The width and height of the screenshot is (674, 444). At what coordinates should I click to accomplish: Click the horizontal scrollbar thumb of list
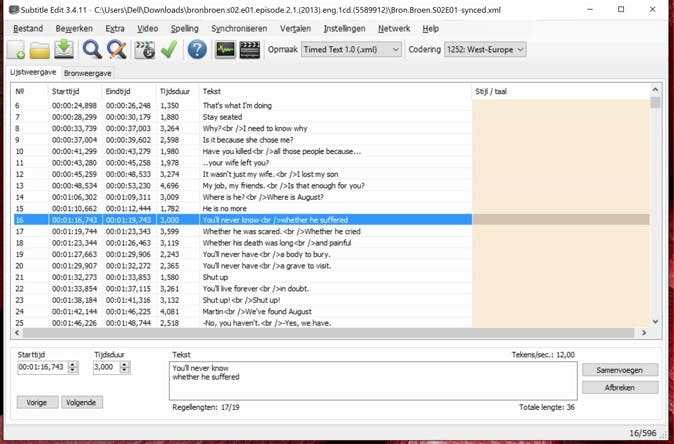(328, 333)
